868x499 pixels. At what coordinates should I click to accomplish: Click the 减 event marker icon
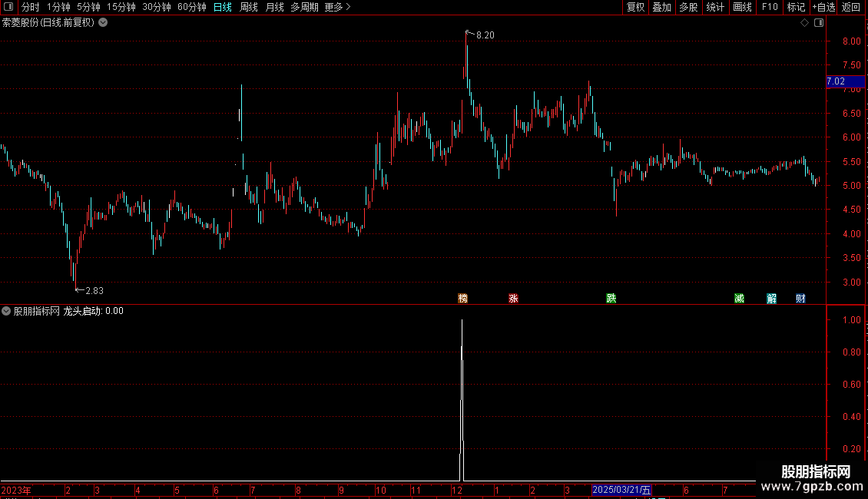pos(739,298)
